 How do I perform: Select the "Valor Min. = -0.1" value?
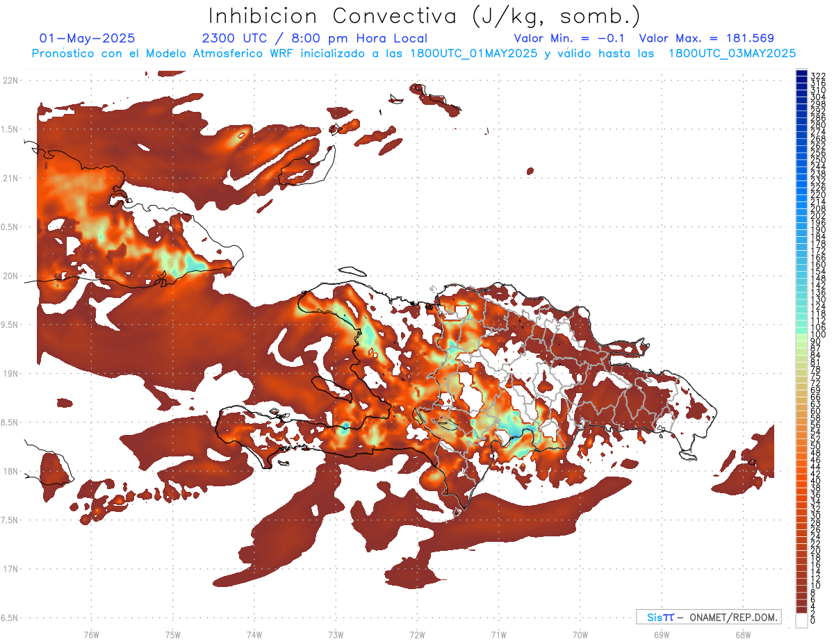click(571, 38)
